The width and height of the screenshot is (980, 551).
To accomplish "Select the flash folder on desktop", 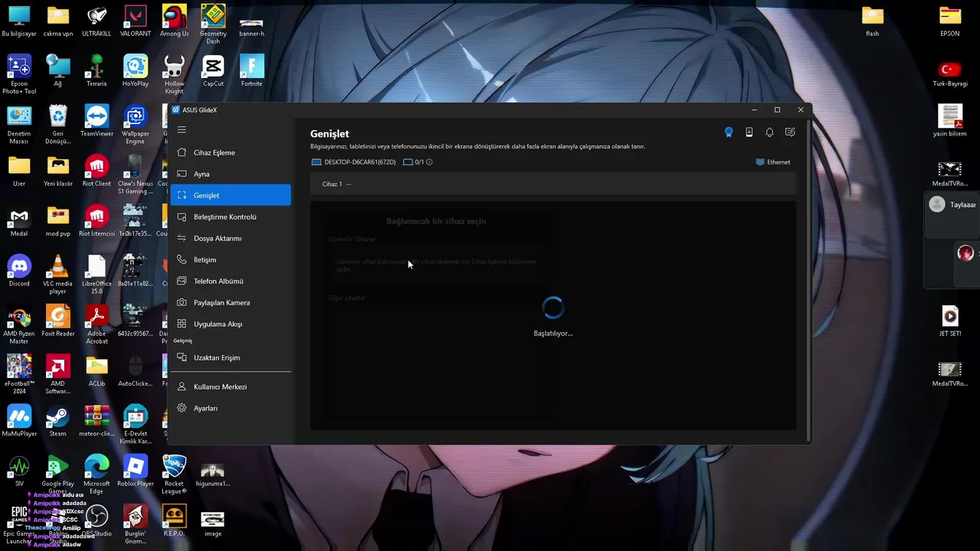I will tap(872, 21).
